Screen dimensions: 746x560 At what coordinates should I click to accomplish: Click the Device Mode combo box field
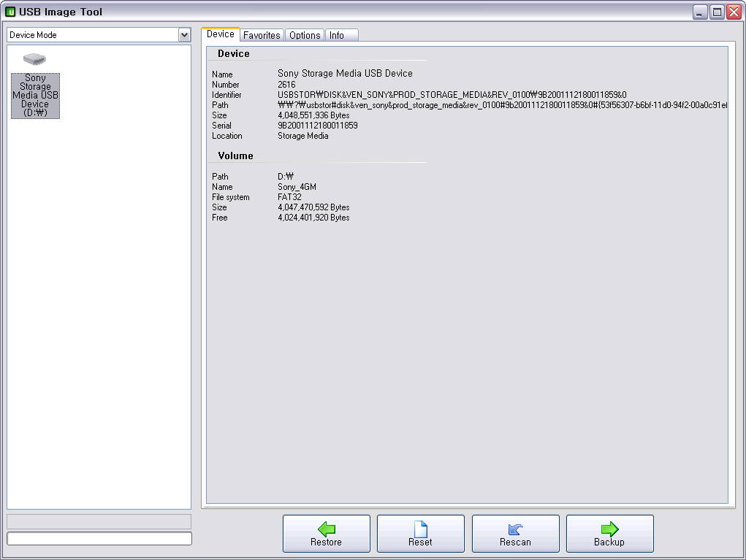click(99, 35)
